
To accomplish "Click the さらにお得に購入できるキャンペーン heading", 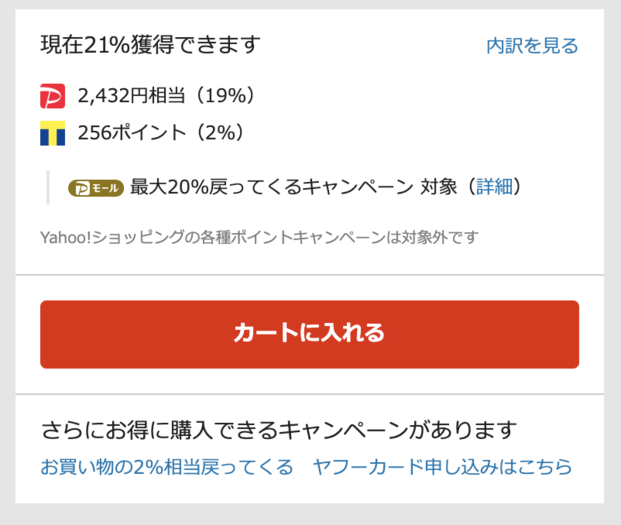I will [x=279, y=430].
